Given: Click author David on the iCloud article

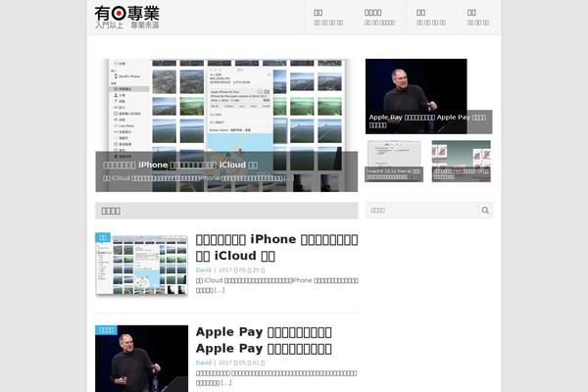Looking at the screenshot, I should pos(203,270).
